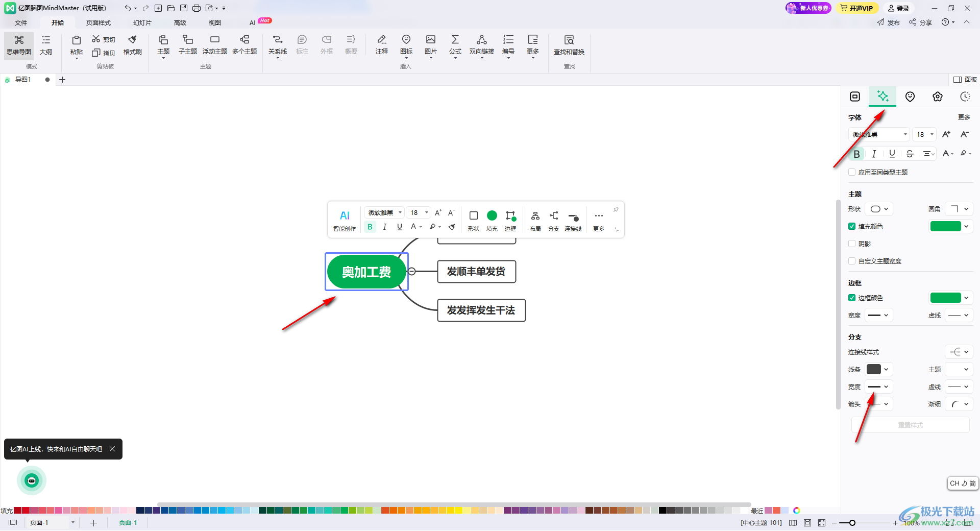This screenshot has height=531, width=980.
Task: Open font family dropdown in right panel
Action: tap(879, 134)
